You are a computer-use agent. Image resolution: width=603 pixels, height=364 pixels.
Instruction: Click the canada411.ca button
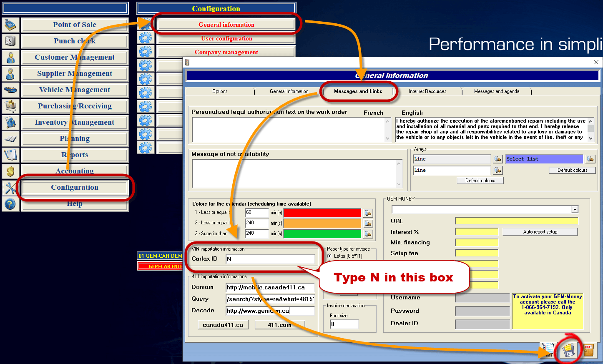pyautogui.click(x=223, y=325)
